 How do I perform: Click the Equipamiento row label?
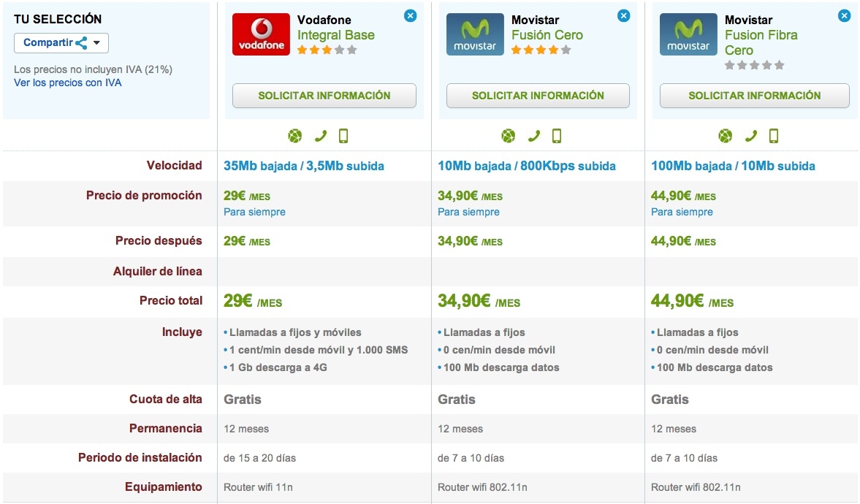[164, 487]
